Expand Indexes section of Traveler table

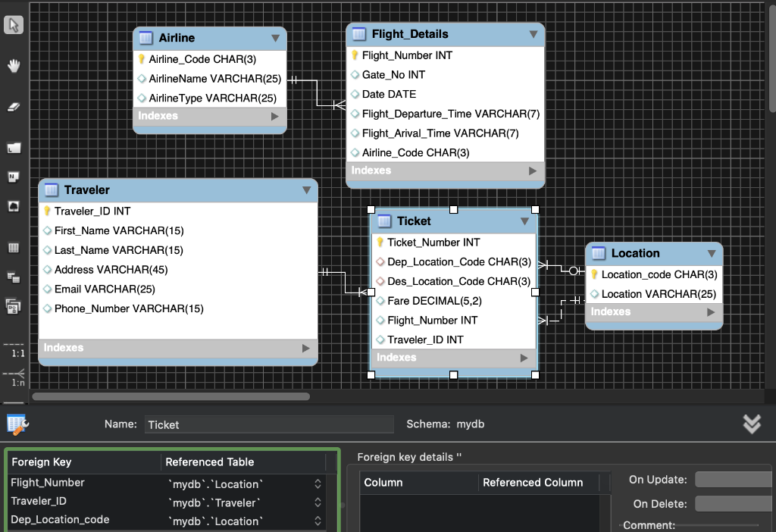[306, 348]
